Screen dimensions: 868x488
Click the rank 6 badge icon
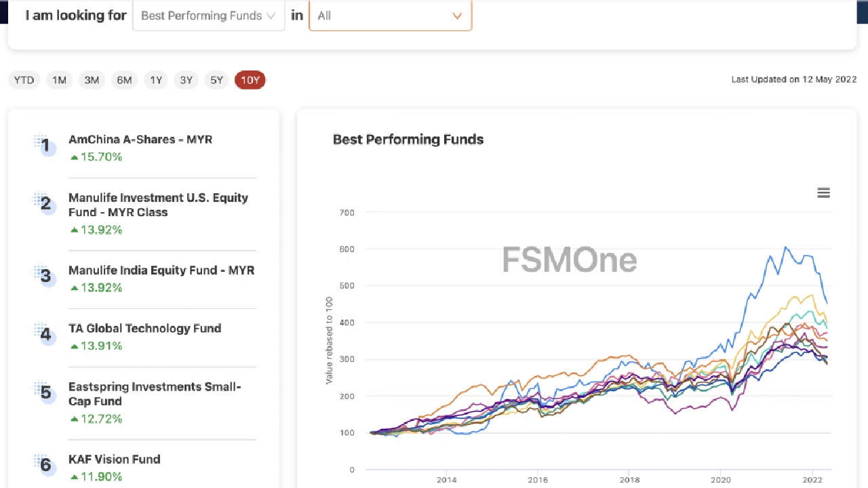pos(45,465)
